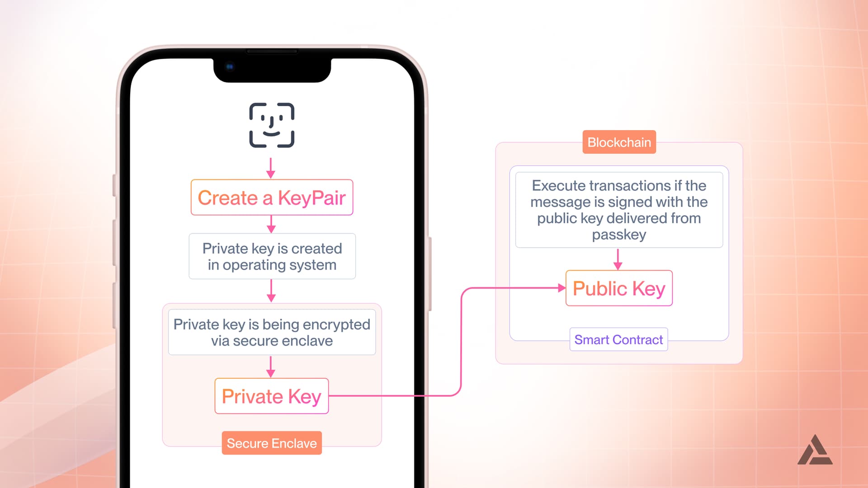868x488 pixels.
Task: Click the Private key operating system step
Action: coord(272,257)
